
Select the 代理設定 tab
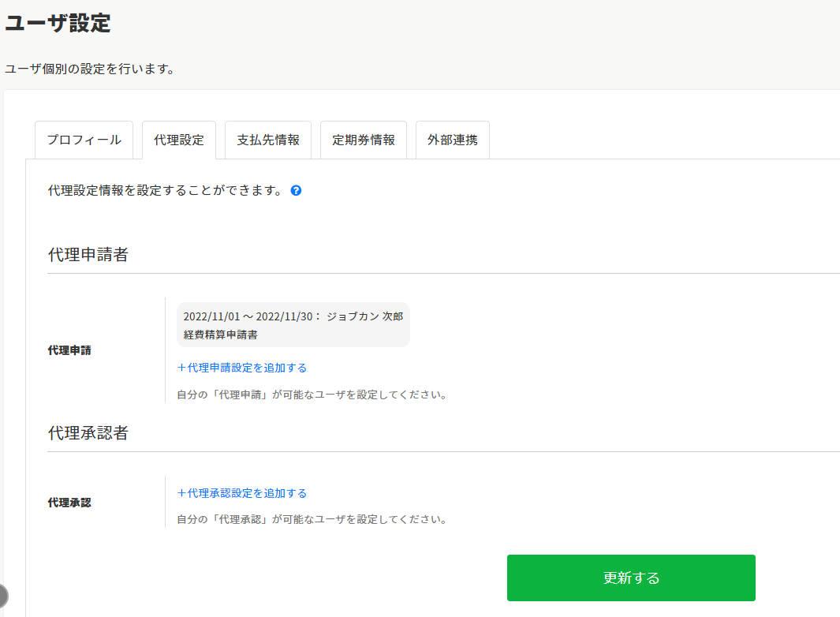(179, 140)
